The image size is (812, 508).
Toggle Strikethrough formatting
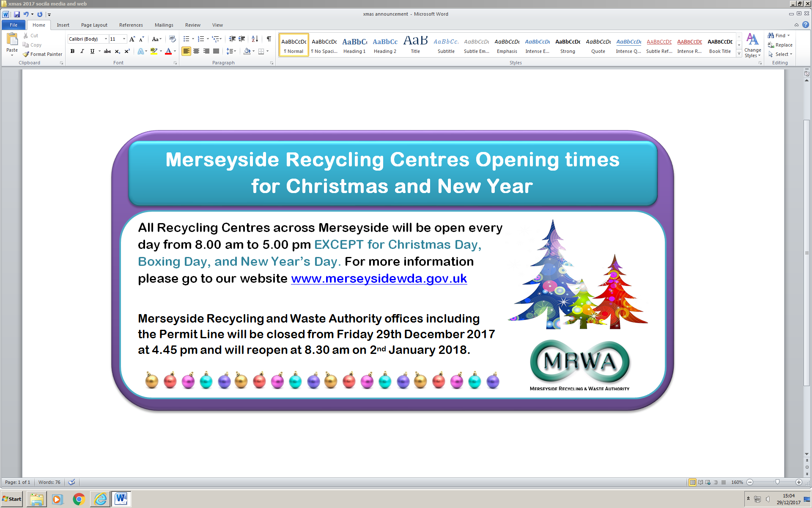click(107, 51)
